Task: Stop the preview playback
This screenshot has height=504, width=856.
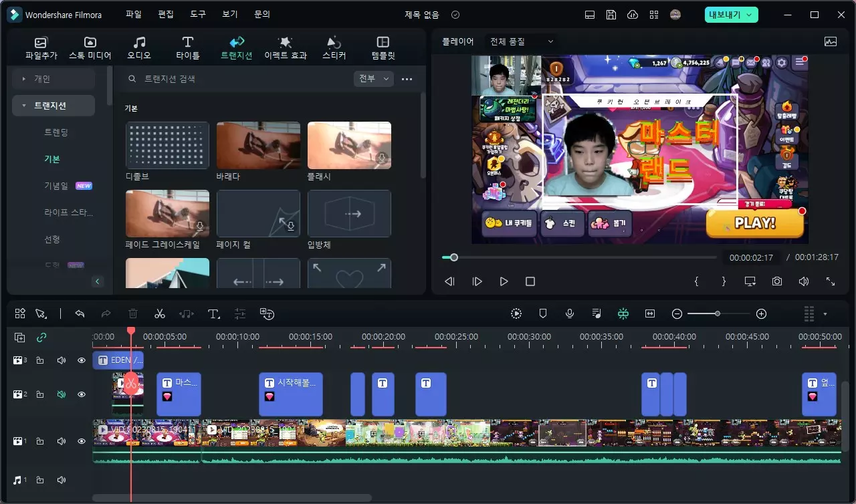Action: point(530,281)
